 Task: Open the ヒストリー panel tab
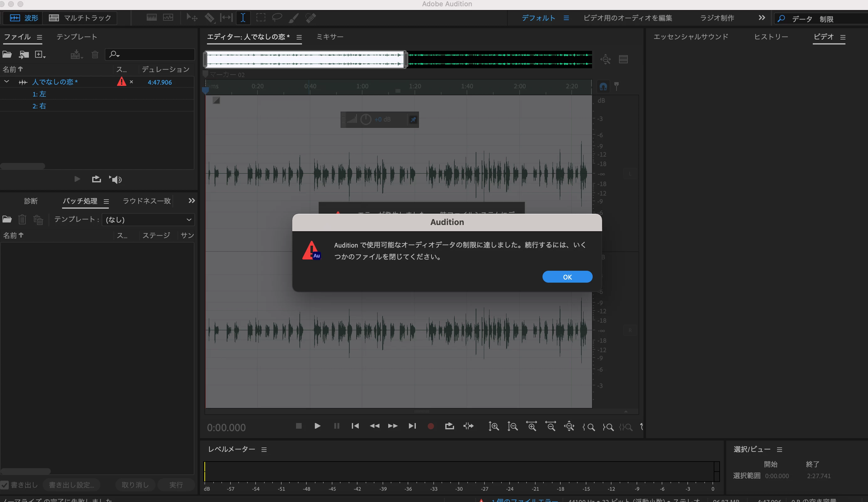click(771, 37)
